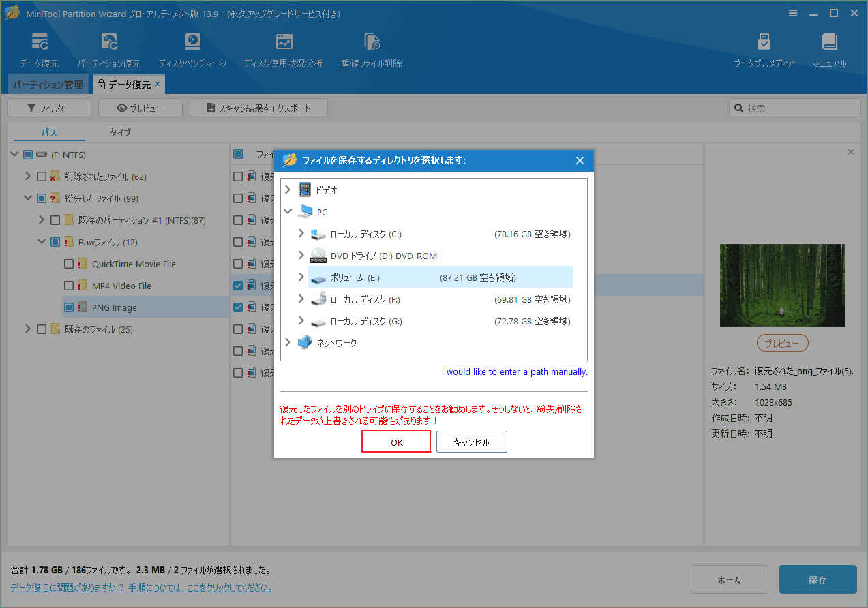Open the ブータブルメディア icon

tap(764, 42)
